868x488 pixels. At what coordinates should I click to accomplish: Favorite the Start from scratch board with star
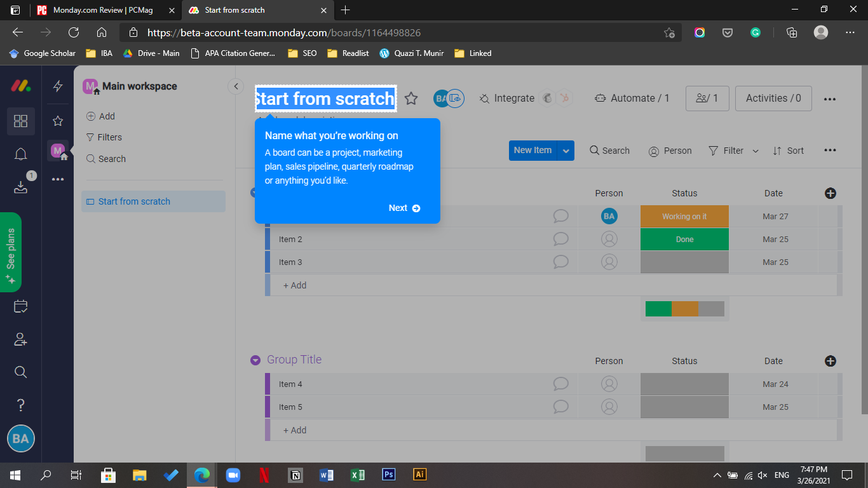[411, 98]
